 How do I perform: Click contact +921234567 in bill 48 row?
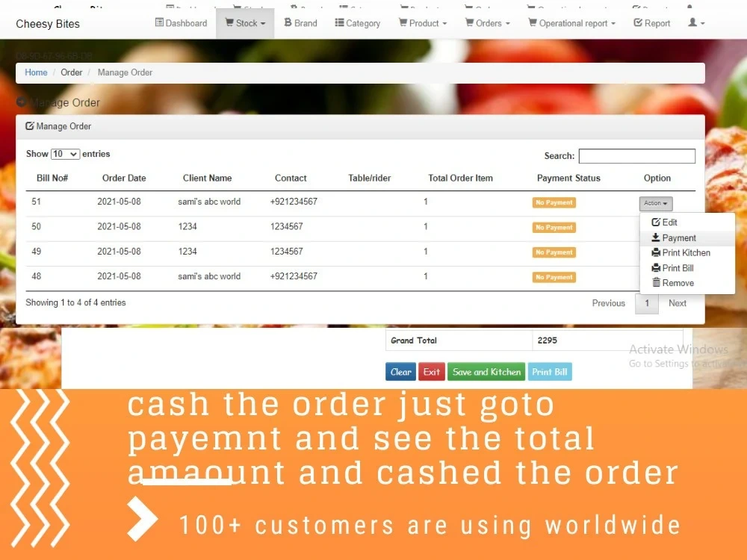pyautogui.click(x=294, y=276)
